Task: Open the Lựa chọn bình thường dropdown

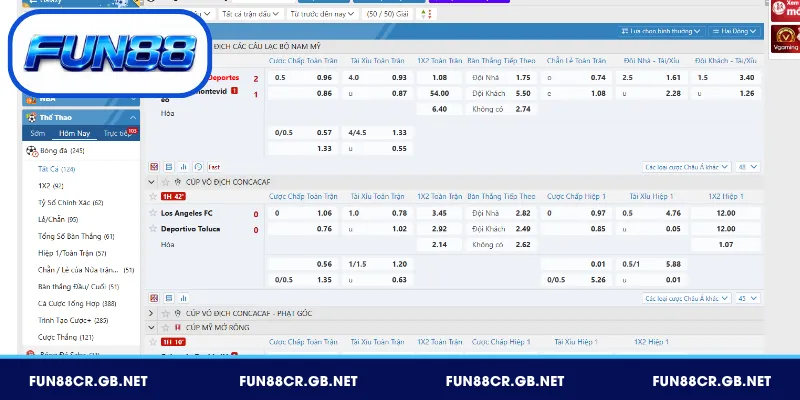Action: pos(661,31)
